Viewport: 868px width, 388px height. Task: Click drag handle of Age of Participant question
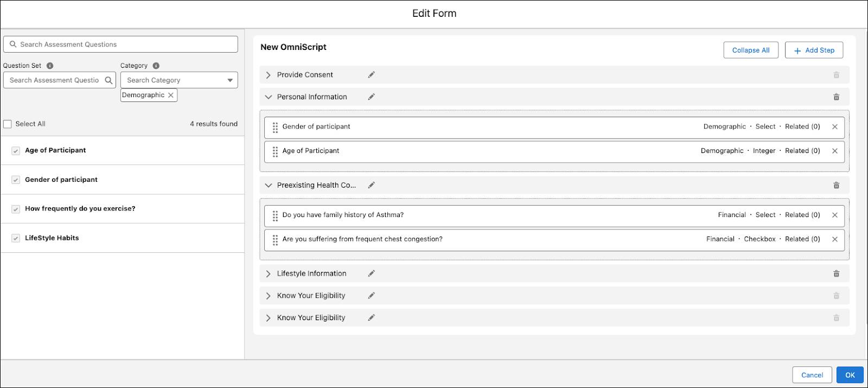[275, 152]
